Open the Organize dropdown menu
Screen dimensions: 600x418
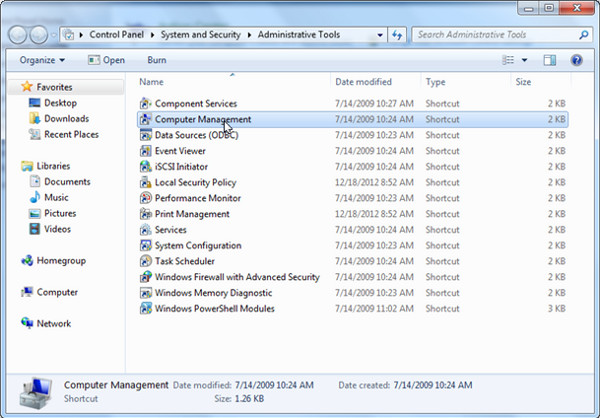(x=42, y=60)
